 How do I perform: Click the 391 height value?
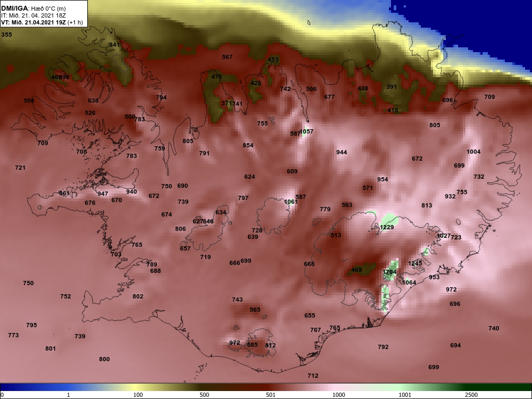[392, 87]
